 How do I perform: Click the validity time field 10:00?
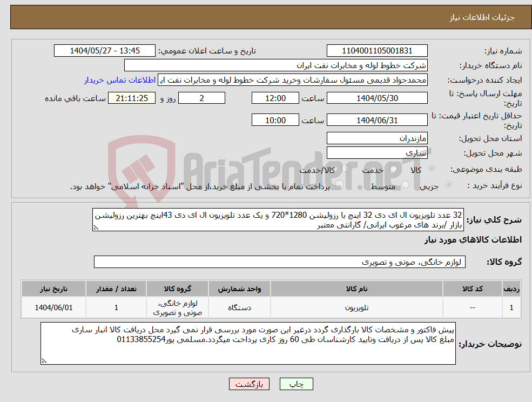click(x=275, y=120)
